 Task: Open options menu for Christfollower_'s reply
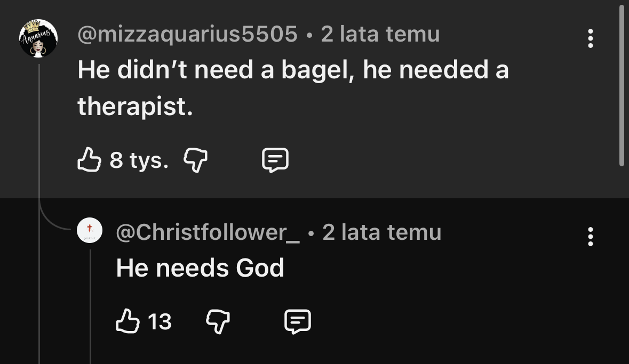[x=590, y=237]
